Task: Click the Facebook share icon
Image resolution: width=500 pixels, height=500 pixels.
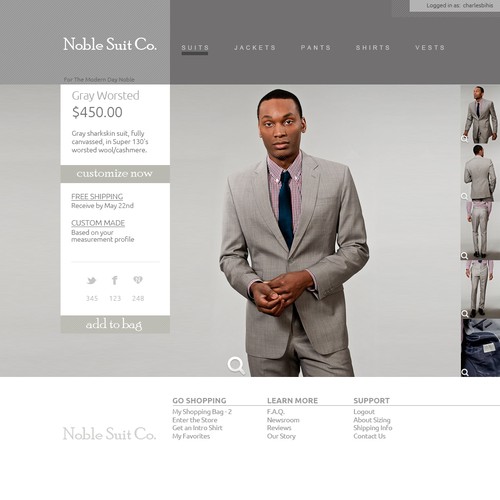Action: tap(115, 280)
